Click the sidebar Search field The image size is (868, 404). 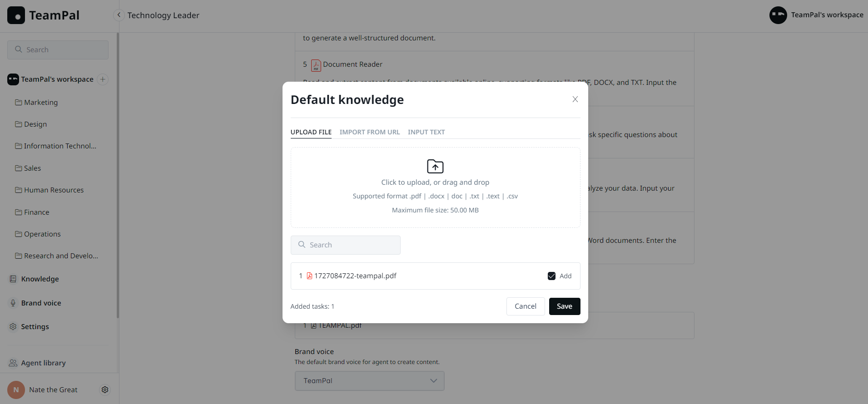tap(58, 50)
